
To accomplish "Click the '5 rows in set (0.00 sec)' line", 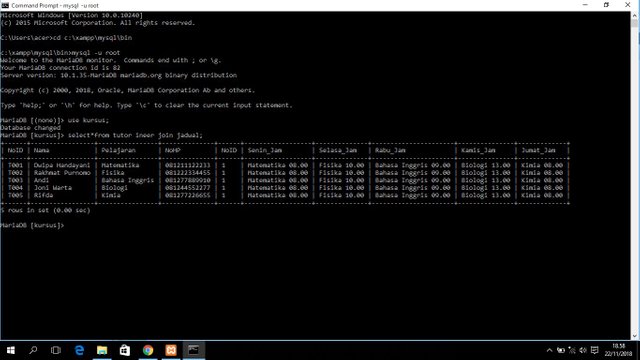I will 45,210.
